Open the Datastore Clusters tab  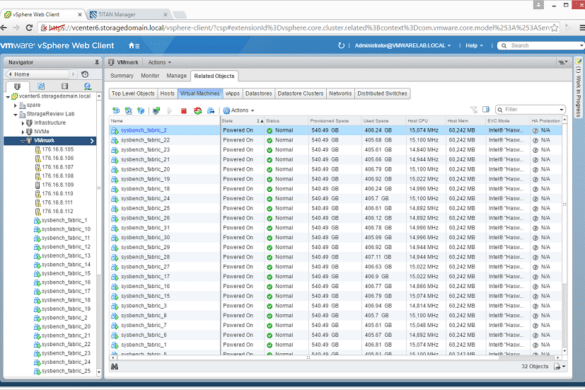[x=300, y=93]
